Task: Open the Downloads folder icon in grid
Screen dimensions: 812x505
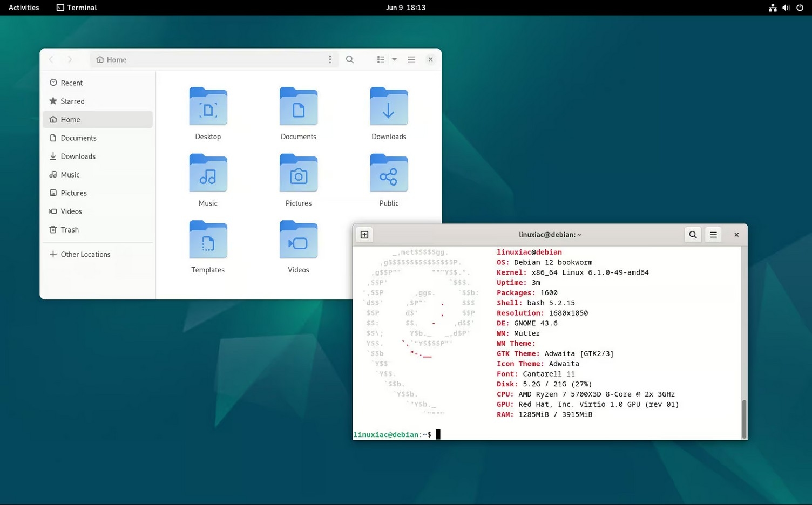Action: pos(389,107)
